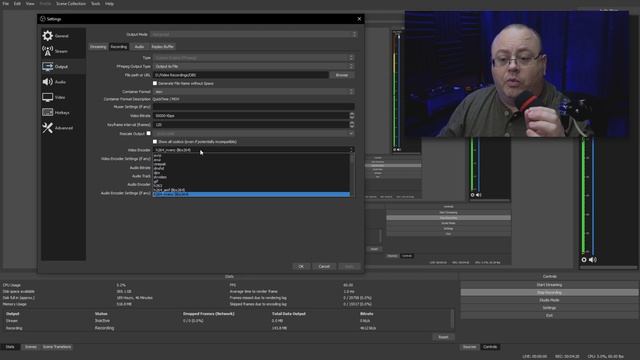The width and height of the screenshot is (640, 360).
Task: Click Browse button for file path
Action: click(342, 75)
